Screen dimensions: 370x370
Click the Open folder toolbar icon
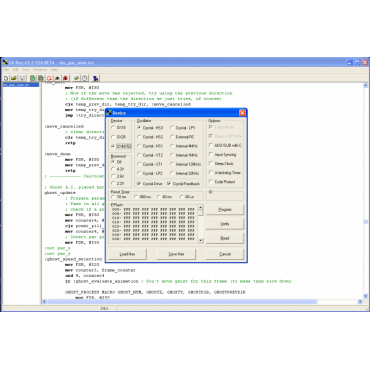pyautogui.click(x=14, y=78)
